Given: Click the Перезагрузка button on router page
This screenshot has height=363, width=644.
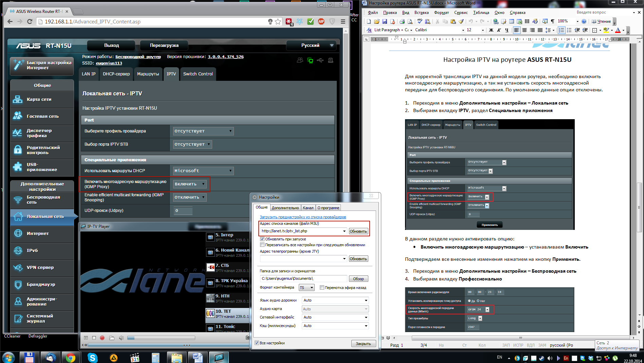Looking at the screenshot, I should (x=164, y=46).
